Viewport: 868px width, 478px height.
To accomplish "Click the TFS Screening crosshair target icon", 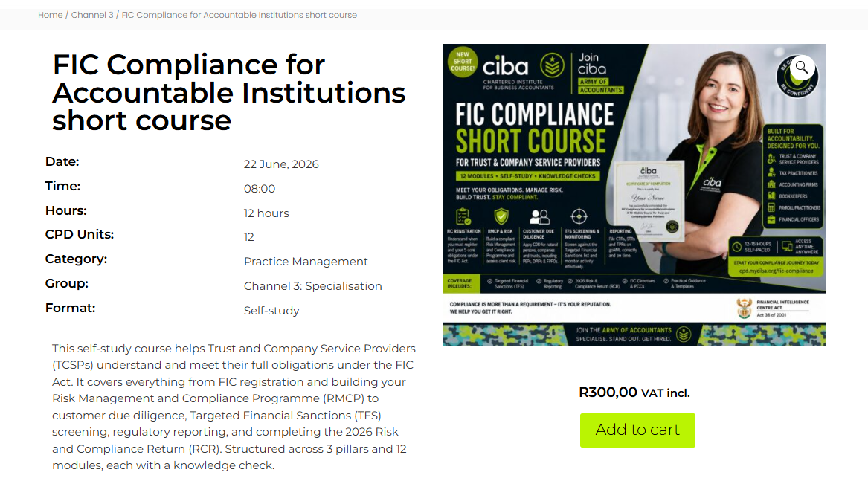I will point(579,216).
